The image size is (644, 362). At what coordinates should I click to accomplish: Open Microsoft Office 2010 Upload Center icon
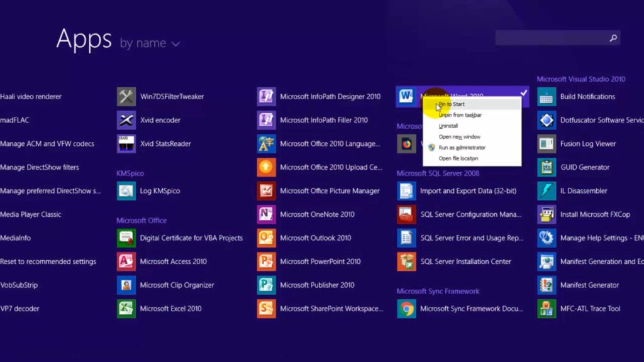(267, 167)
